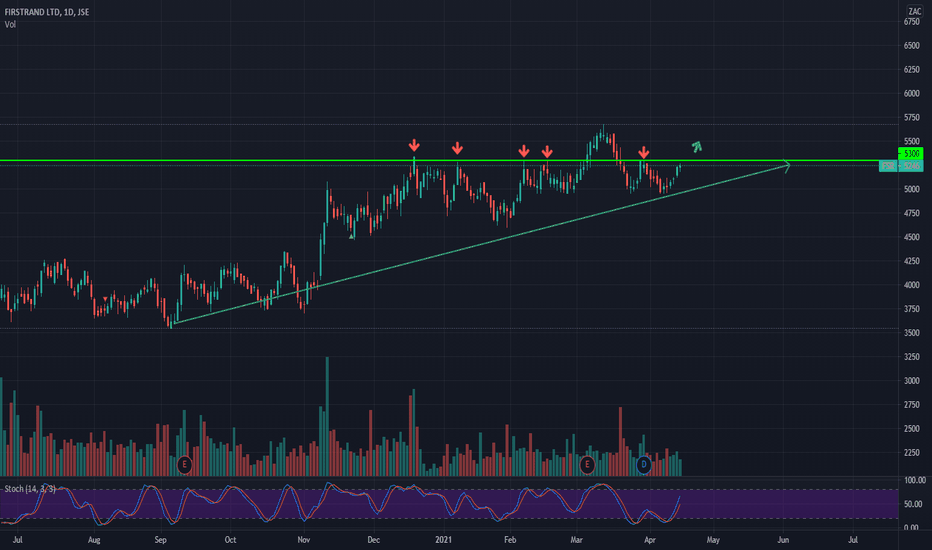Screen dimensions: 932x550
Task: Click the earnings E marker in March
Action: point(587,464)
